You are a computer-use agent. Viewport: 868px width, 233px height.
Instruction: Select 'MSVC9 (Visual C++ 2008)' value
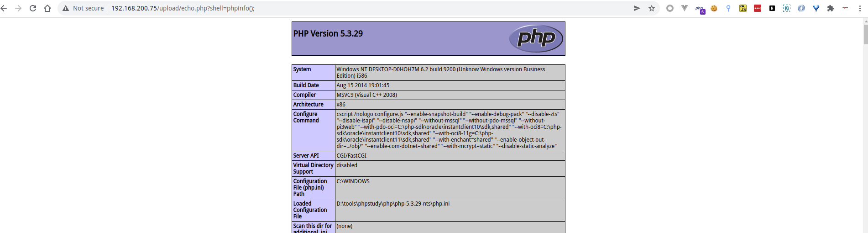click(x=366, y=95)
